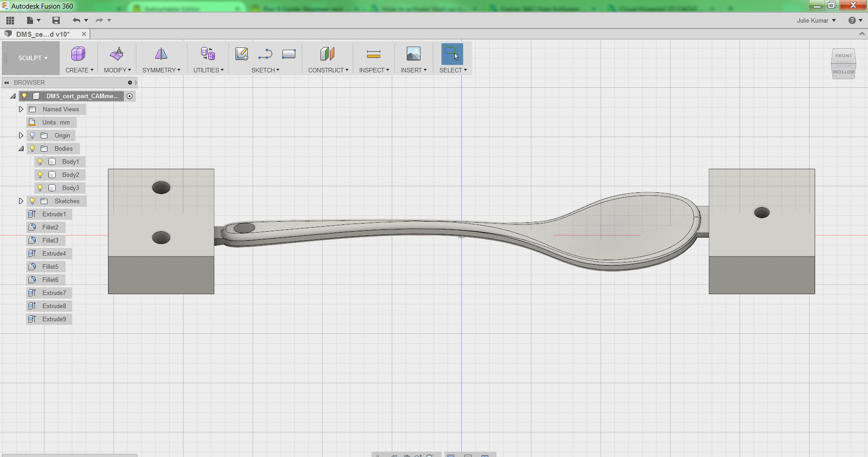The height and width of the screenshot is (457, 868).
Task: Expand the Sketches folder
Action: tap(21, 201)
